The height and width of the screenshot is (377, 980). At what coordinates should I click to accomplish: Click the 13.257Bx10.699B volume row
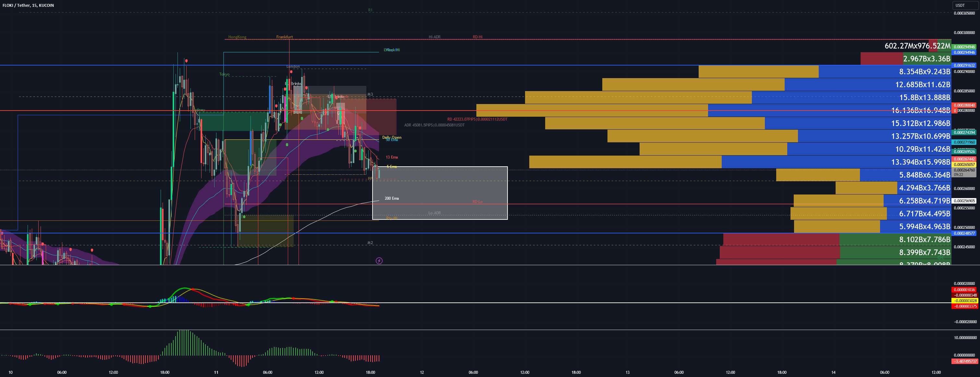pyautogui.click(x=779, y=136)
